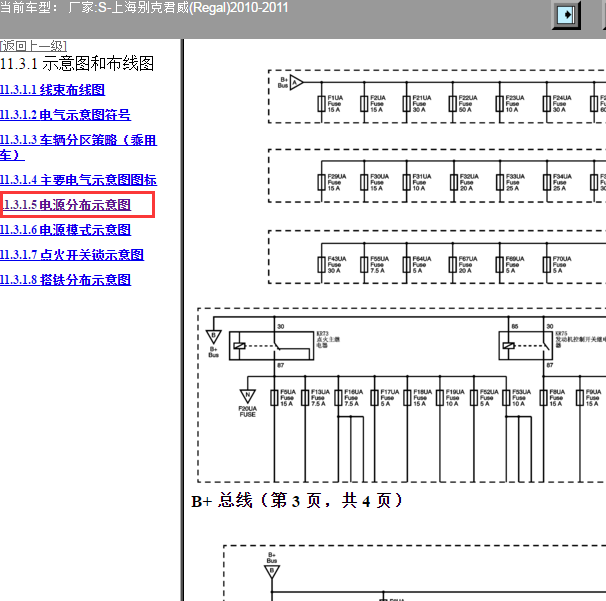
Task: Click the F13UA Fuse 7.5 A label
Action: 320,398
